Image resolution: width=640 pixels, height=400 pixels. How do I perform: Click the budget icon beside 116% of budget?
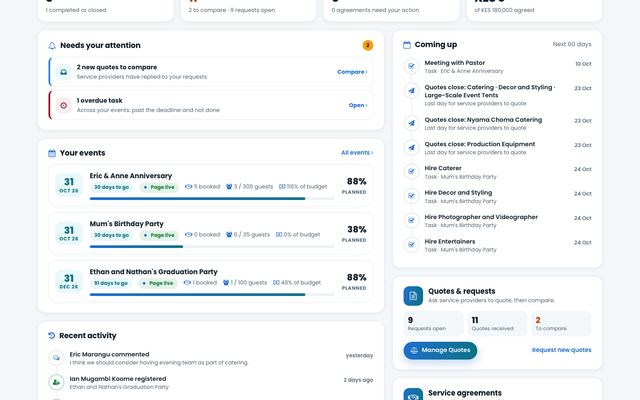coord(282,187)
